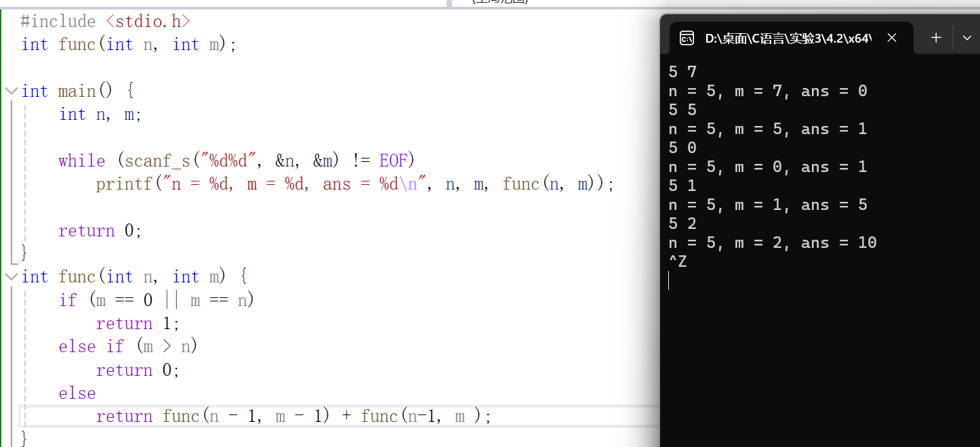Click the '^Z' line in terminal
This screenshot has width=980, height=447.
678,261
